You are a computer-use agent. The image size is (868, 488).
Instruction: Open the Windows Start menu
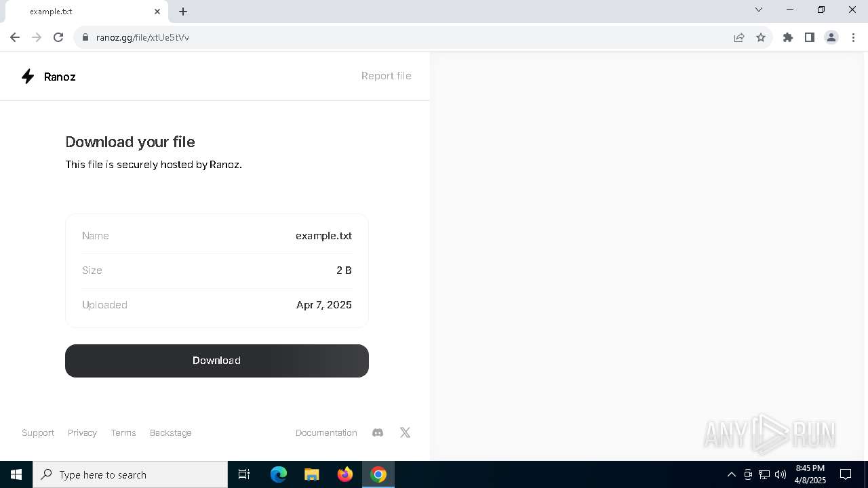tap(16, 474)
